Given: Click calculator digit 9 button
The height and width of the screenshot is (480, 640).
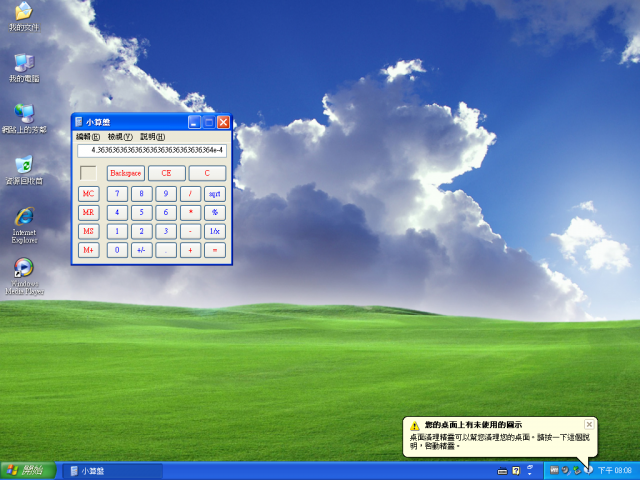Looking at the screenshot, I should click(x=166, y=193).
